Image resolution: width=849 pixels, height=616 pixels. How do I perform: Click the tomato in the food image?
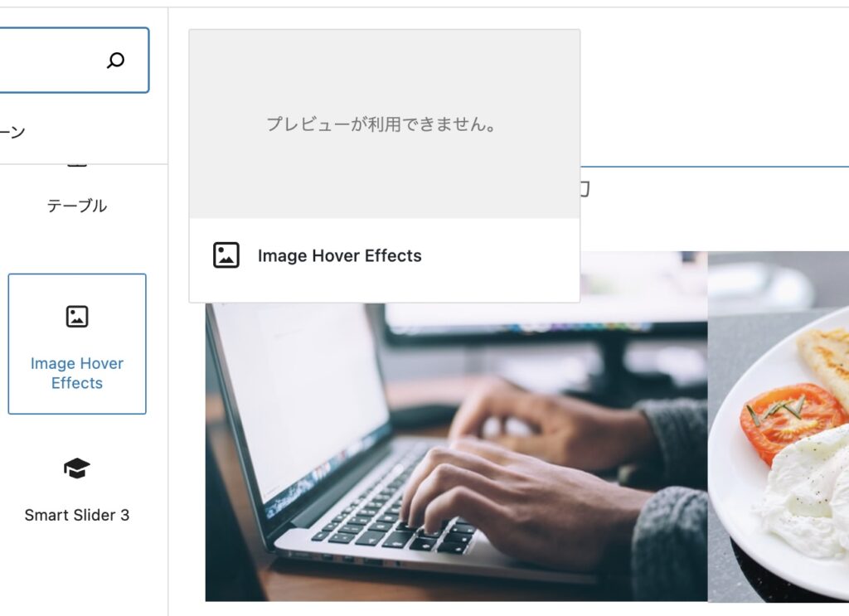(792, 421)
